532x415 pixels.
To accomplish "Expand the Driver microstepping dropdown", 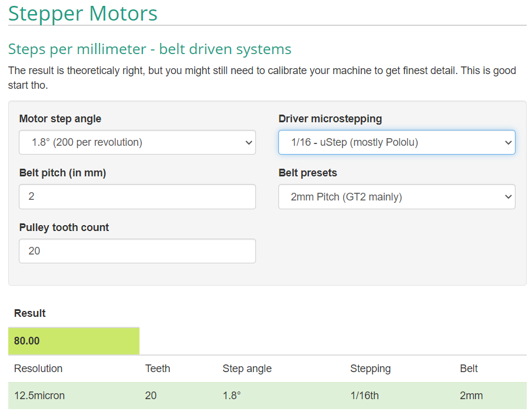I will pyautogui.click(x=396, y=142).
